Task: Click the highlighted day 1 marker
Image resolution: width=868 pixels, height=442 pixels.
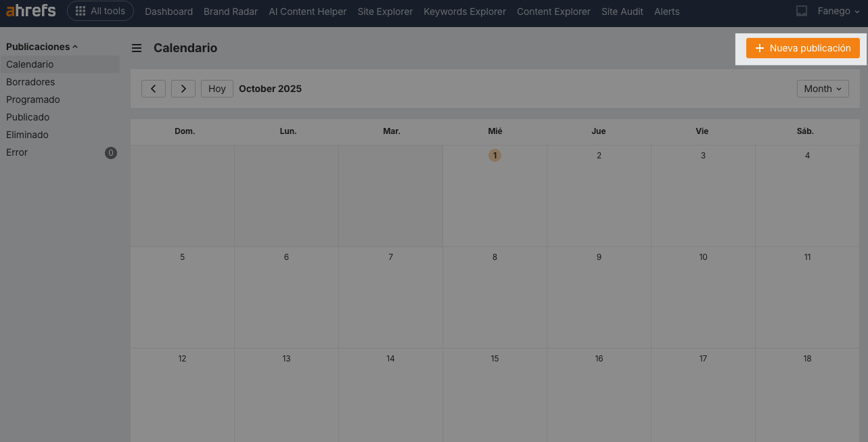Action: (495, 156)
